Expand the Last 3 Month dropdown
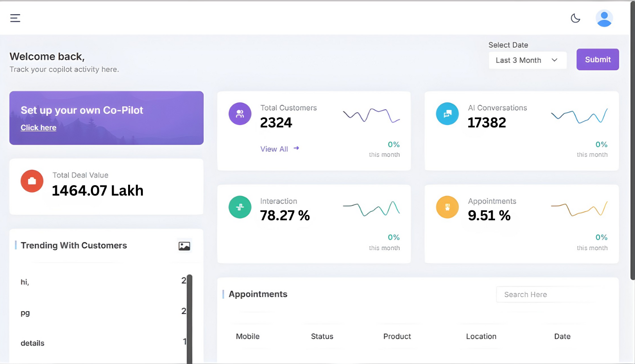Viewport: 635px width, 364px height. pyautogui.click(x=527, y=60)
